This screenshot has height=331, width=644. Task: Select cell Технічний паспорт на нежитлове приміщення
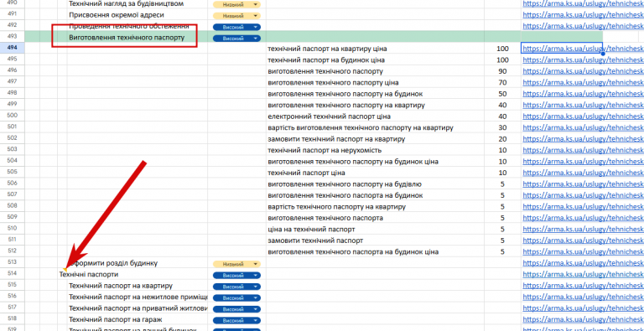pos(138,297)
